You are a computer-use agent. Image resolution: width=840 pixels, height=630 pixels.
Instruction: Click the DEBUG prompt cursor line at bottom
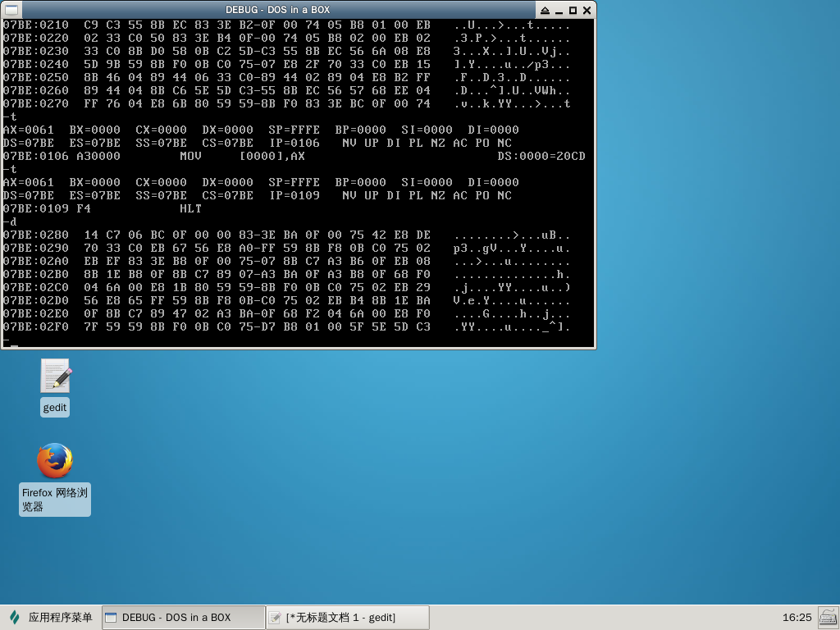pos(10,340)
